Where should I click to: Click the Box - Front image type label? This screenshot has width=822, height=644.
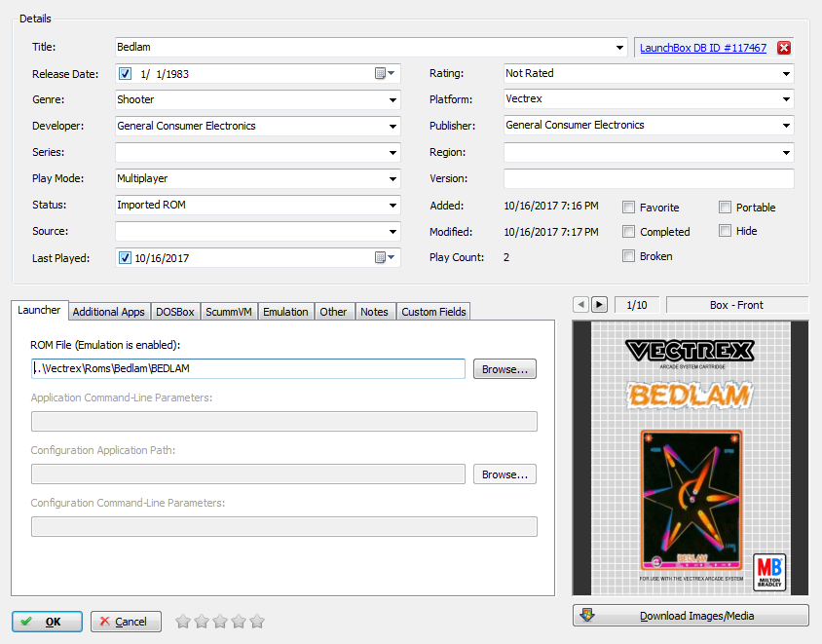click(x=737, y=305)
